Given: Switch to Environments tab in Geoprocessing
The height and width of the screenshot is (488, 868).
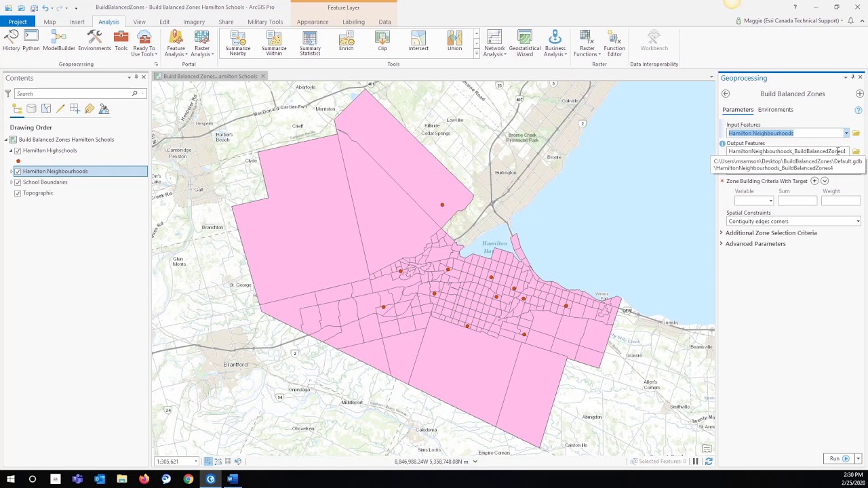Looking at the screenshot, I should [775, 110].
